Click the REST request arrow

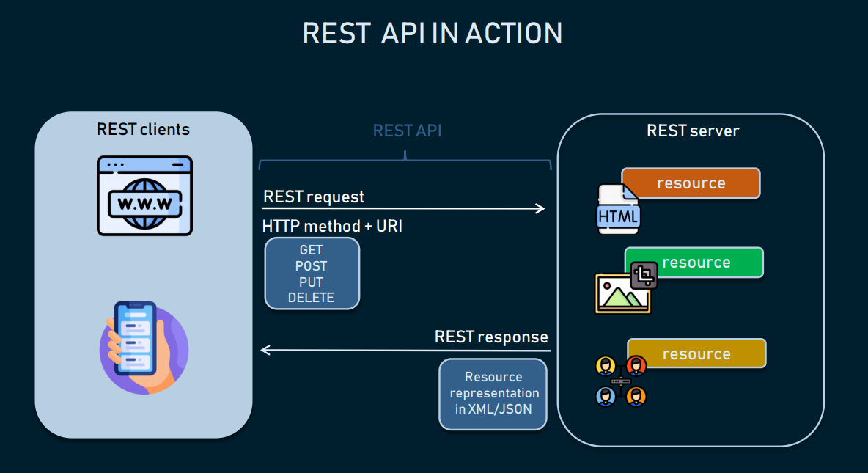[403, 208]
